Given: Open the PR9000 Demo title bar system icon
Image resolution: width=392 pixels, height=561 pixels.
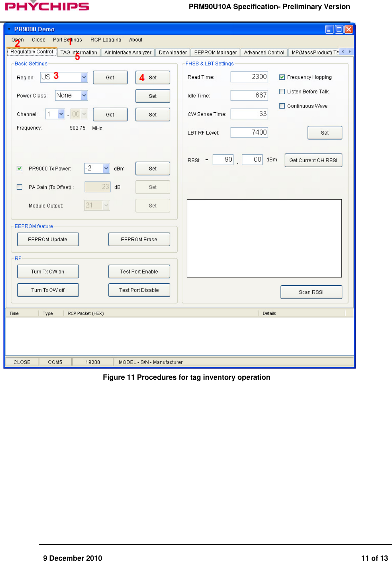Looking at the screenshot, I should [9, 29].
